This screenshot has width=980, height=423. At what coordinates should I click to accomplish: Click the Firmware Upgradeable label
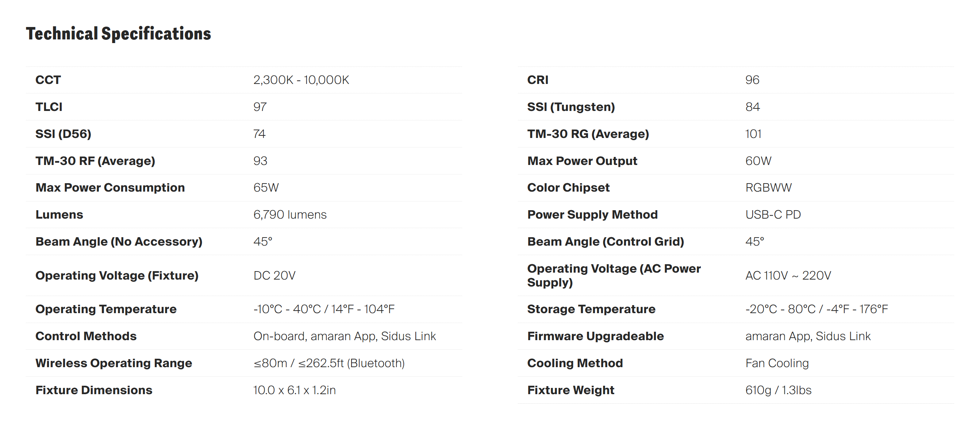coord(595,336)
